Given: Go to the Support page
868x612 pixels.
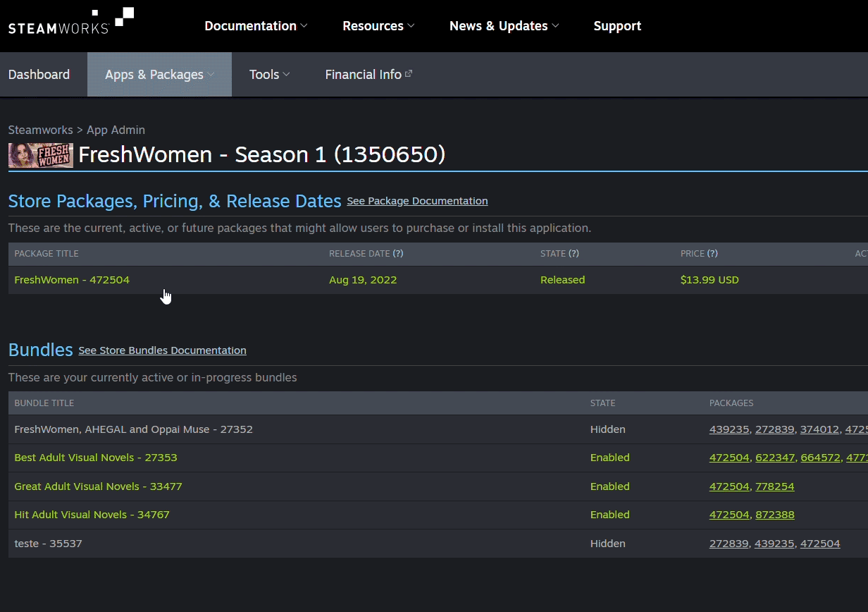Looking at the screenshot, I should (617, 26).
